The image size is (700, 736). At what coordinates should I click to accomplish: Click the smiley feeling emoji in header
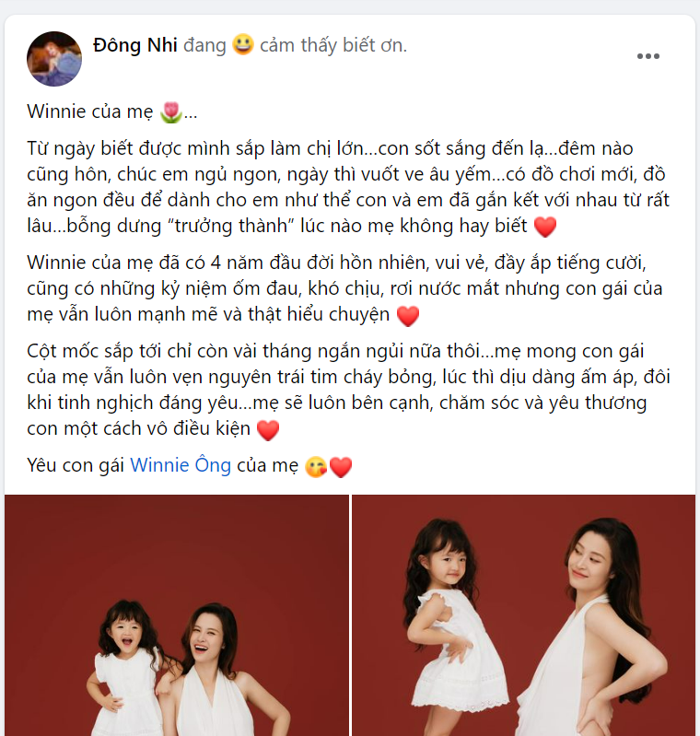point(243,45)
